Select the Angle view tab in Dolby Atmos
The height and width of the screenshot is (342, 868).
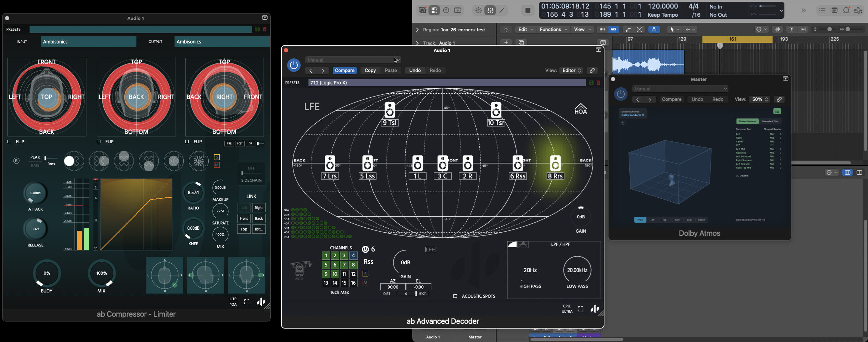pos(640,220)
